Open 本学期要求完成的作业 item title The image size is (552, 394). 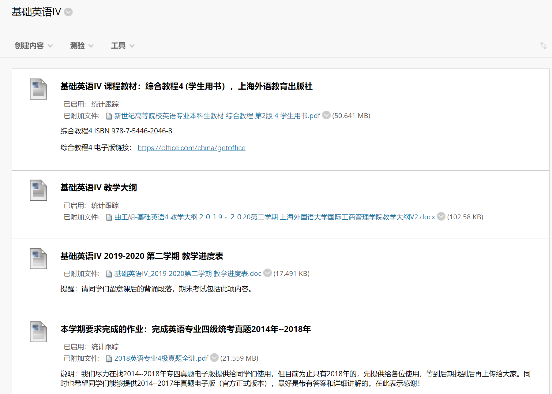tap(186, 329)
